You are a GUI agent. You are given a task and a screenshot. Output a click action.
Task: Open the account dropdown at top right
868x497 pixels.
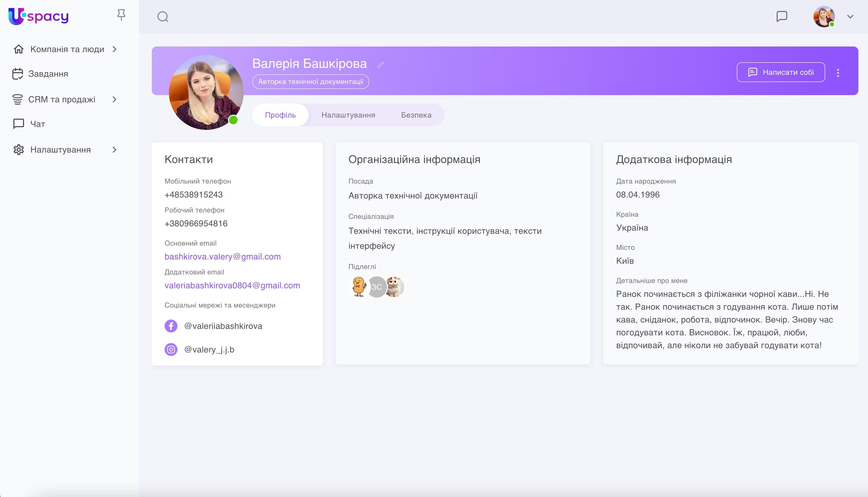point(850,16)
